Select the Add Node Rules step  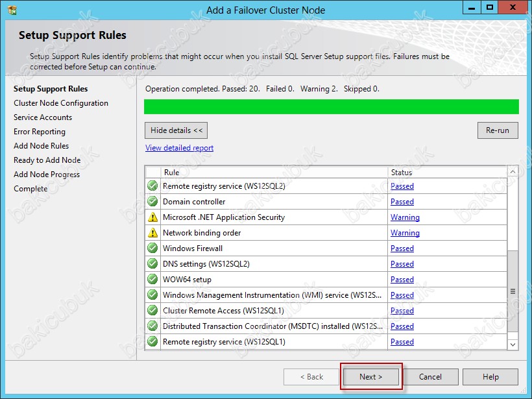pos(41,146)
